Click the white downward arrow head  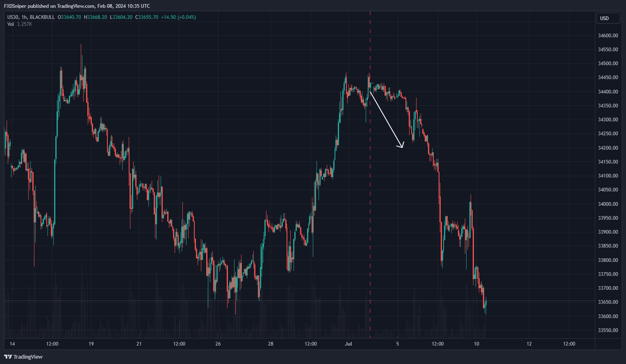coord(402,145)
